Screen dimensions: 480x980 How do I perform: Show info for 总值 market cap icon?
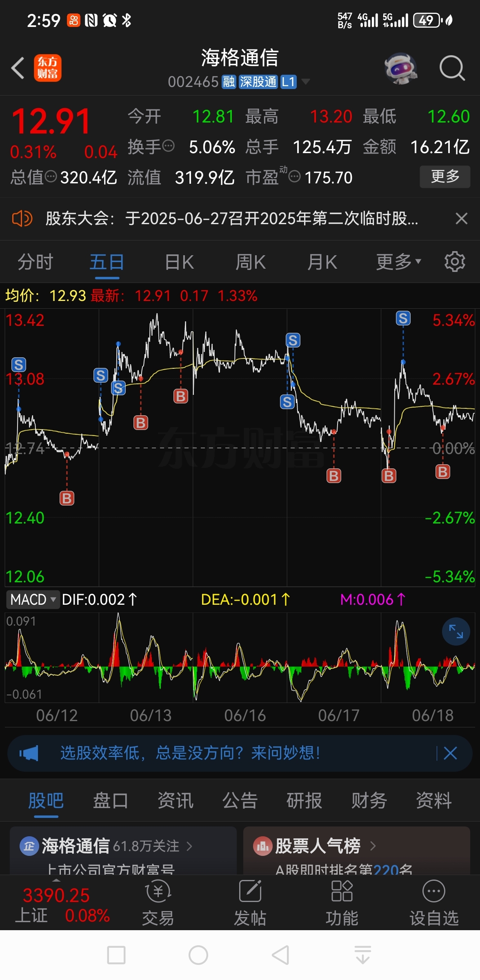pyautogui.click(x=51, y=176)
